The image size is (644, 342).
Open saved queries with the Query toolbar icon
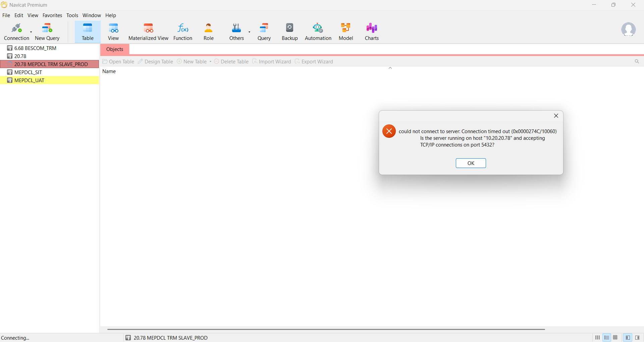coord(264,32)
